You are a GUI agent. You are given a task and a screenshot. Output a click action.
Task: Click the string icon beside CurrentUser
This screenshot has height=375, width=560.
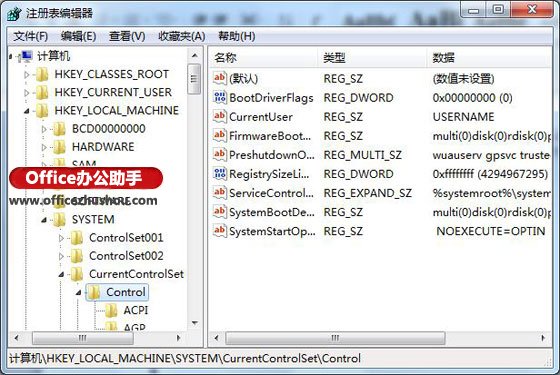pyautogui.click(x=219, y=116)
